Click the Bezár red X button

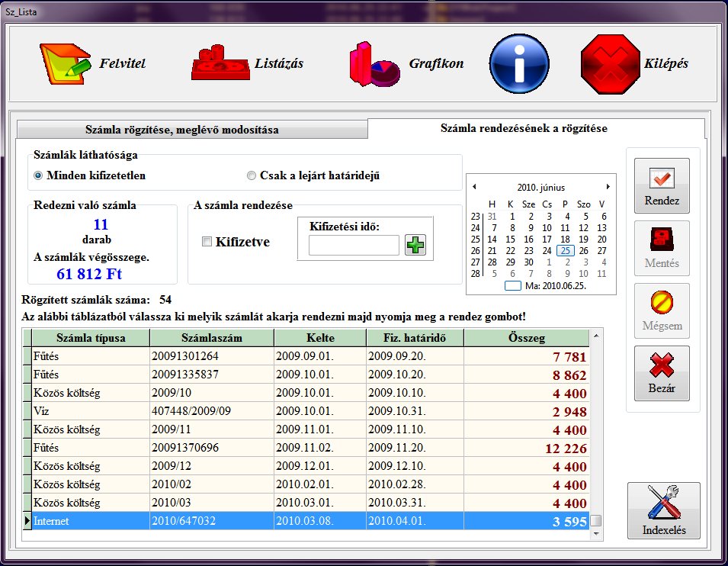pos(662,374)
